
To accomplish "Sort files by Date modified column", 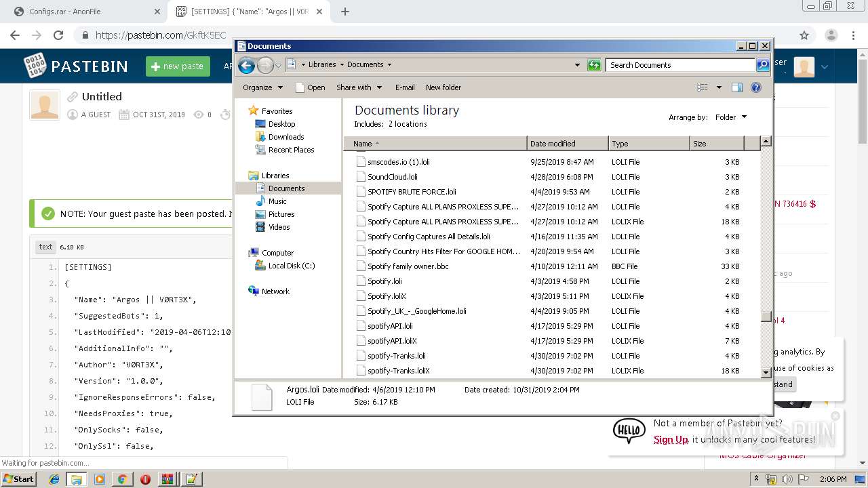I will (x=568, y=144).
